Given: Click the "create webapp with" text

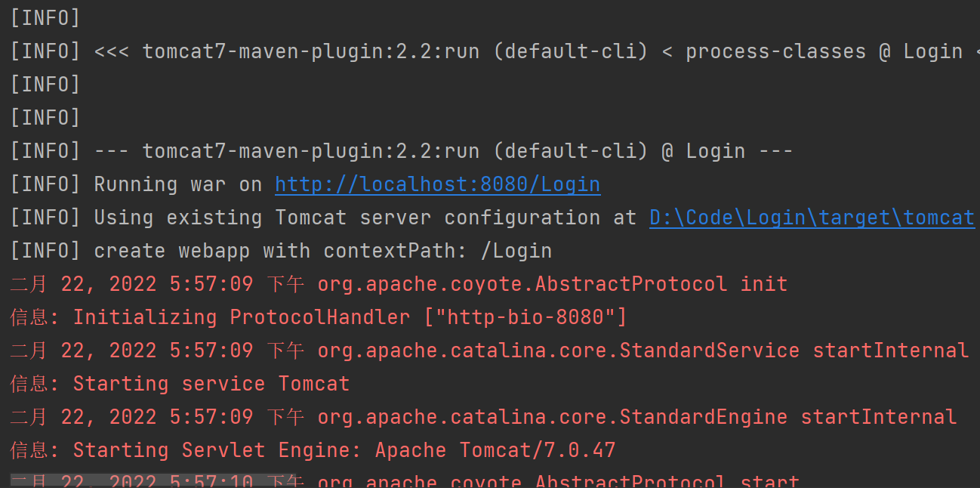Looking at the screenshot, I should click(x=202, y=251).
